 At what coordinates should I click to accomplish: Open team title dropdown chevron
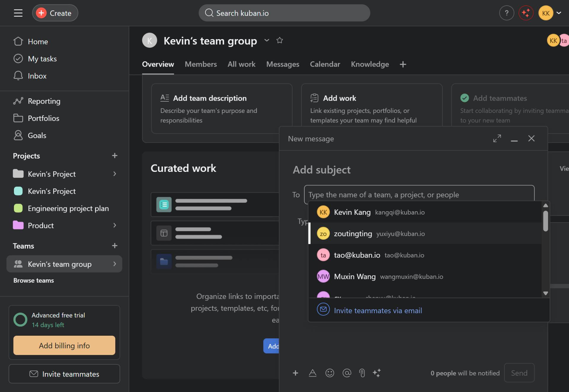pos(267,40)
